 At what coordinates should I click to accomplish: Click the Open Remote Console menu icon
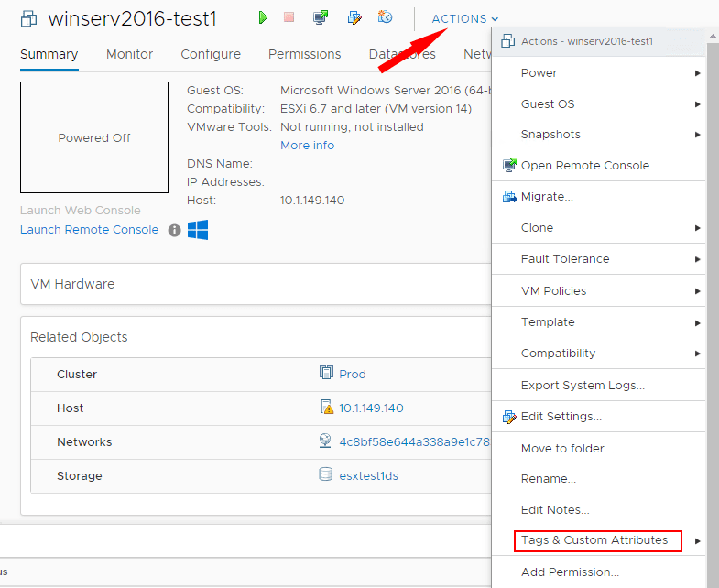tap(509, 165)
